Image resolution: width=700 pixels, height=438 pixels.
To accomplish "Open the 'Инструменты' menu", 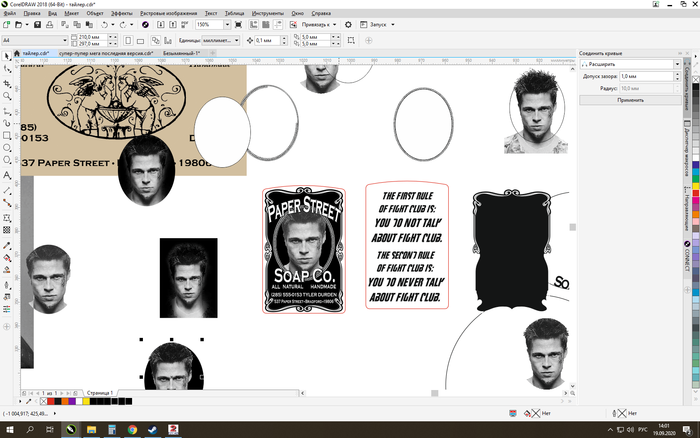I will coord(267,13).
